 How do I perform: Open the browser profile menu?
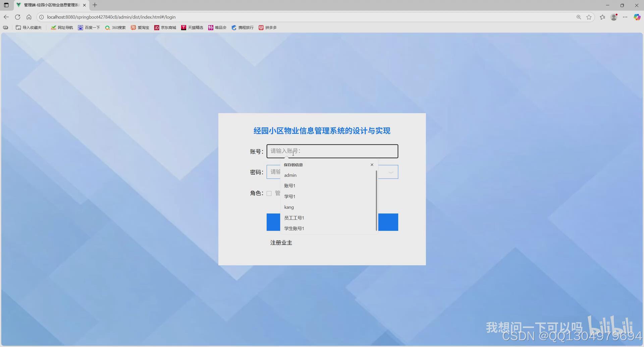click(x=614, y=17)
